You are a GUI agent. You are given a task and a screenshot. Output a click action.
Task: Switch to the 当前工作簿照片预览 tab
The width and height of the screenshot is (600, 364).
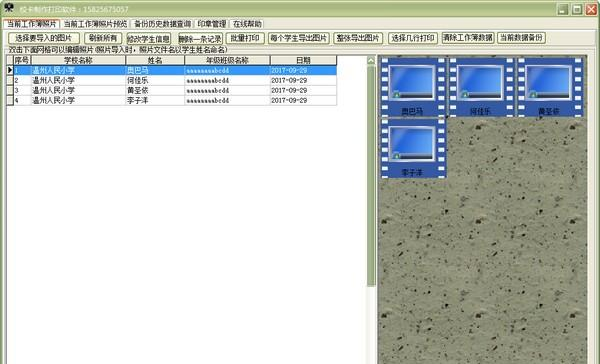click(95, 24)
